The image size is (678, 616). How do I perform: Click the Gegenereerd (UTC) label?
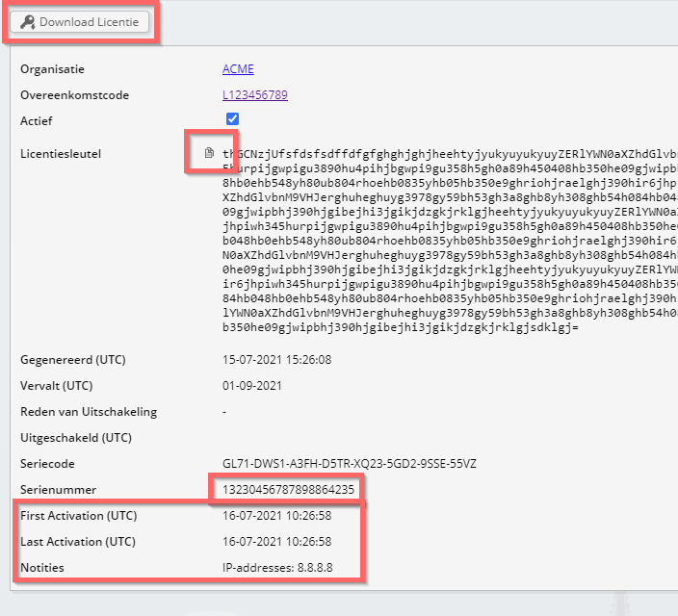click(73, 360)
